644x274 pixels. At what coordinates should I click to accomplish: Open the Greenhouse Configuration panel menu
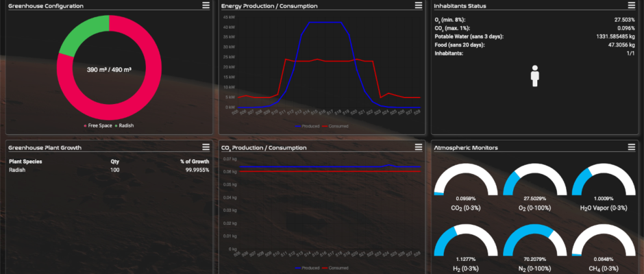click(206, 5)
